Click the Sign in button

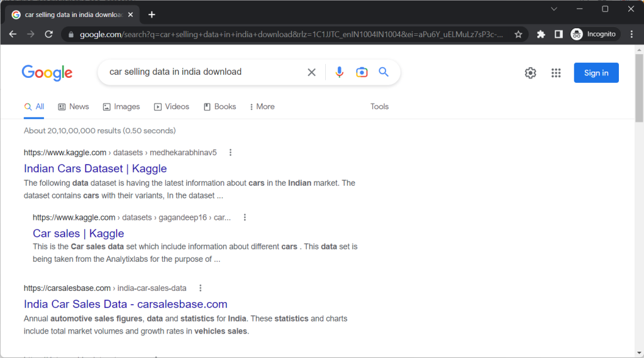coord(596,73)
